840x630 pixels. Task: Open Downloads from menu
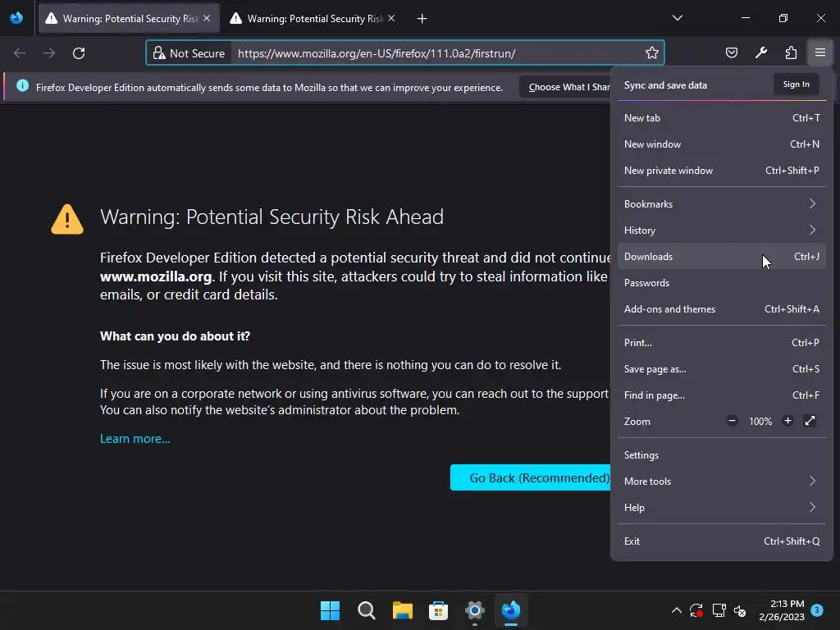(x=722, y=257)
